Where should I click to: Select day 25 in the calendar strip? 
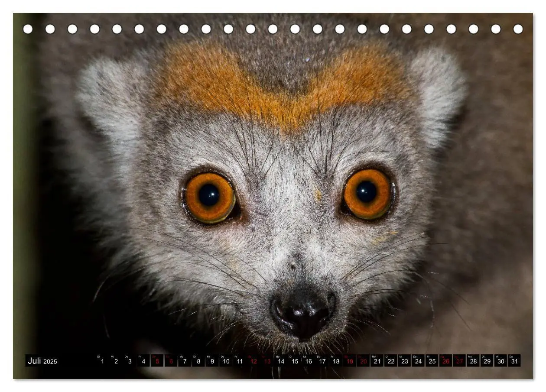coord(432,361)
